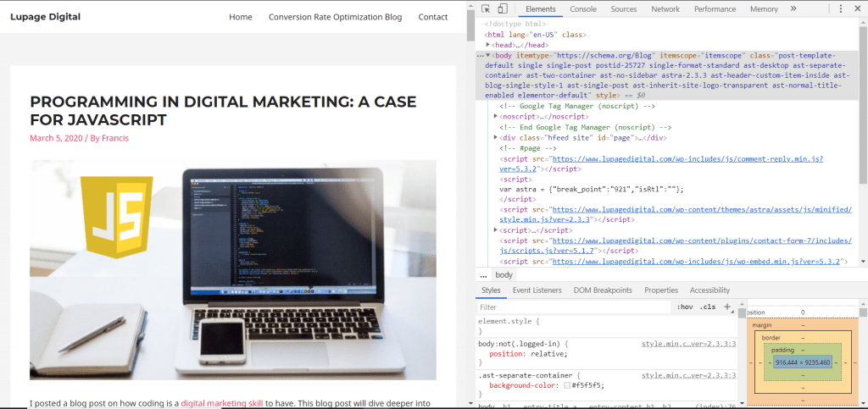Select the Accessibility sidebar tab
Viewport: 868px width, 409px height.
click(x=709, y=290)
